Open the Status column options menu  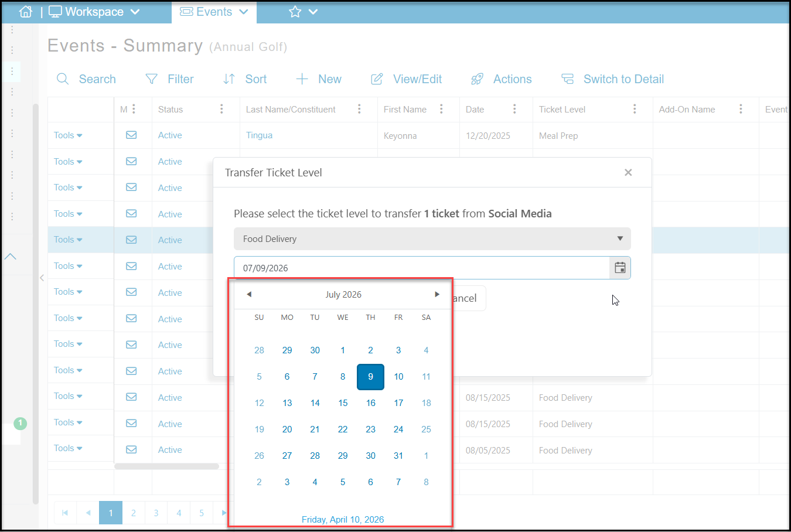221,109
